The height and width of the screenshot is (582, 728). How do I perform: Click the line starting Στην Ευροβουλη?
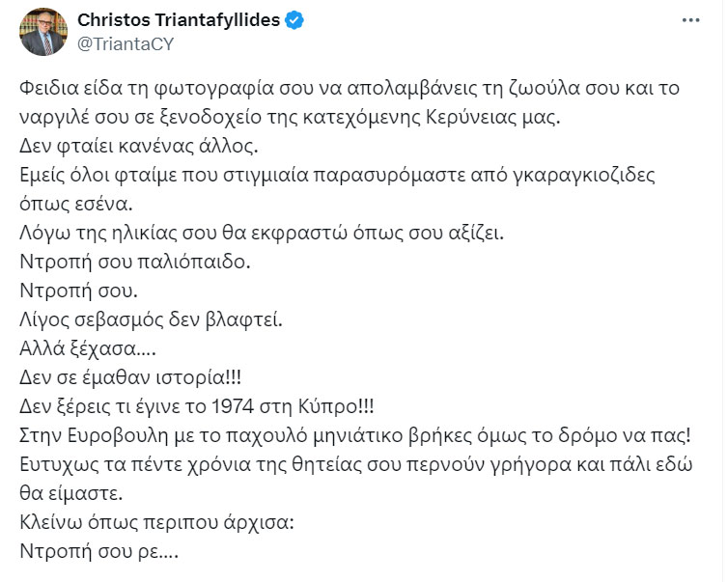[355, 435]
